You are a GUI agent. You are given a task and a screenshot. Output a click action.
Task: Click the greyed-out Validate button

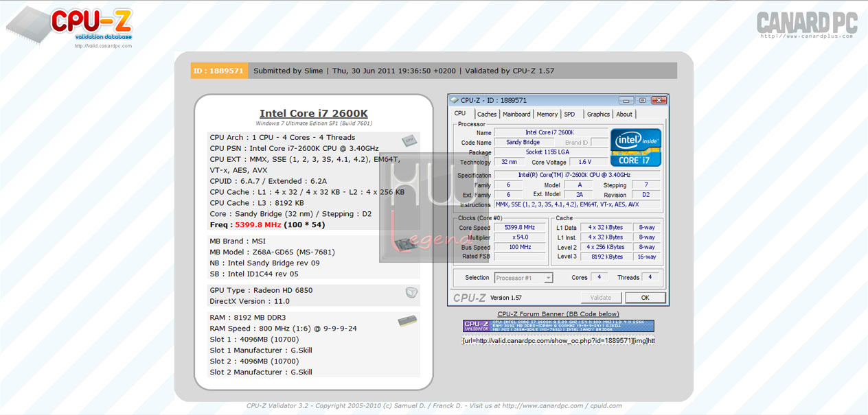click(x=601, y=298)
